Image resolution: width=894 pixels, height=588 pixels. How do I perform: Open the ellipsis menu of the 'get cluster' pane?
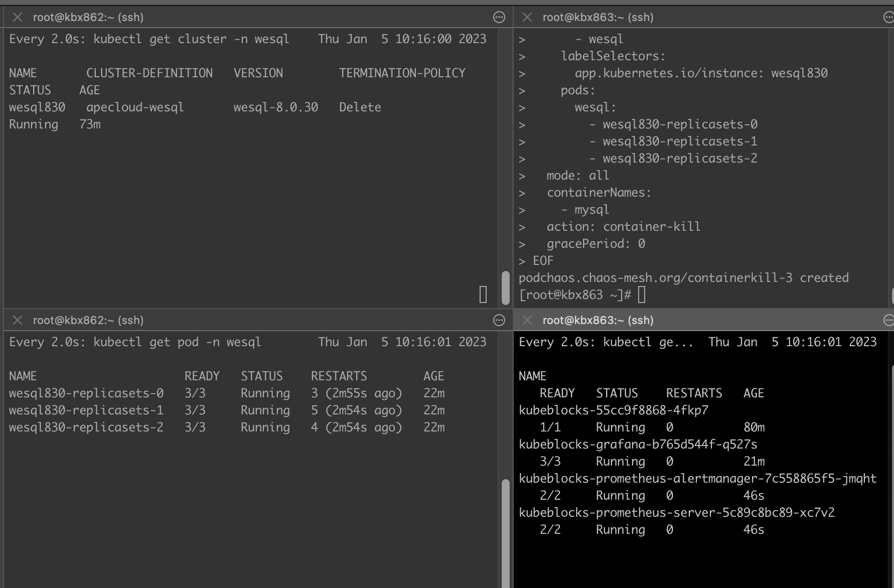(499, 18)
